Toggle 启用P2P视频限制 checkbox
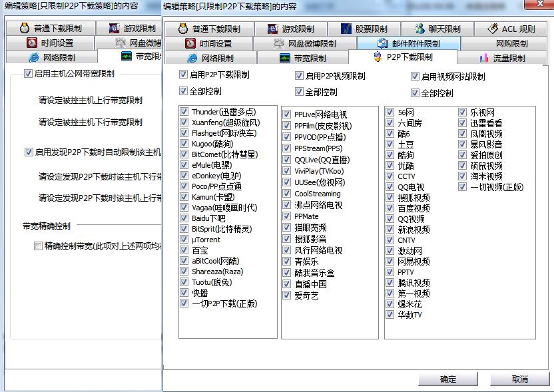The width and height of the screenshot is (554, 392). 299,76
